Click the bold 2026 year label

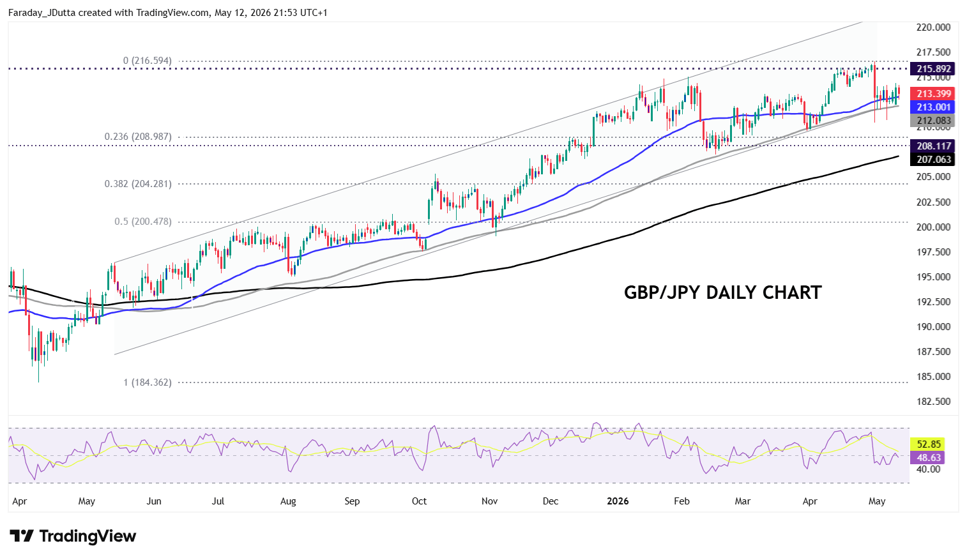[x=618, y=501]
